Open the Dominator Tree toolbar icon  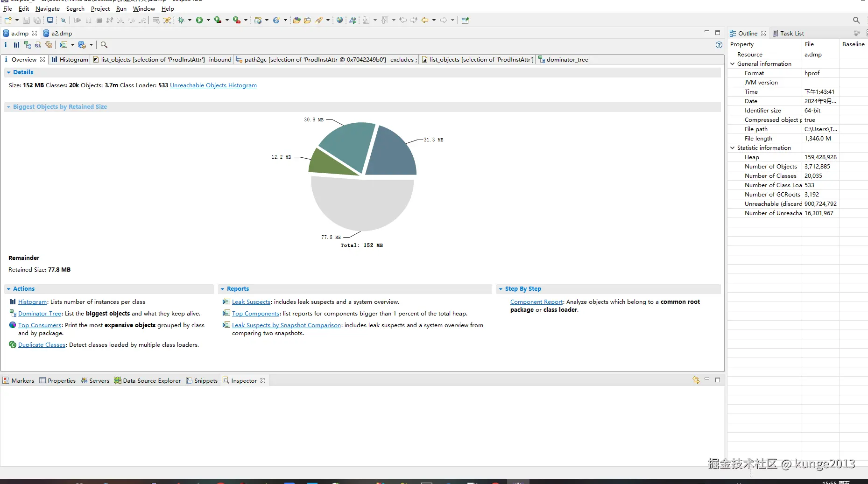tap(27, 45)
